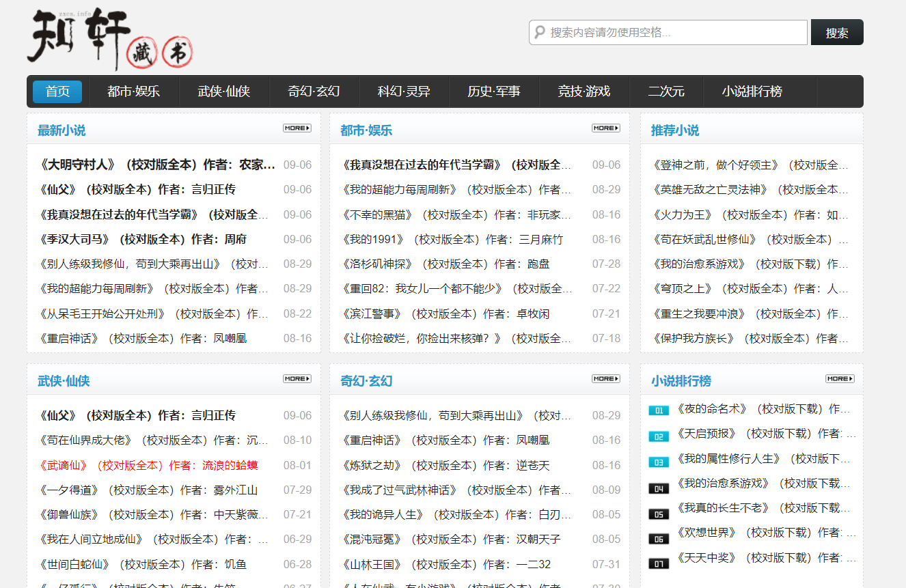Click the 知轩藏书 site logo

(x=110, y=39)
